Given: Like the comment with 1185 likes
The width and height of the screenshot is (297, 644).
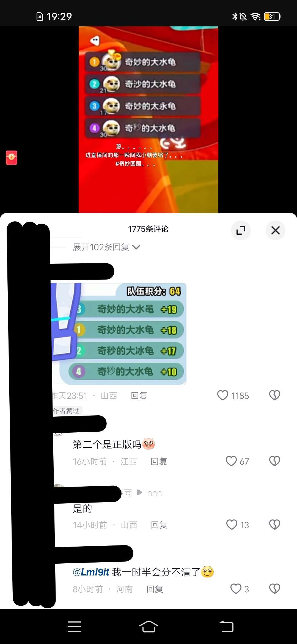Looking at the screenshot, I should coord(223,395).
